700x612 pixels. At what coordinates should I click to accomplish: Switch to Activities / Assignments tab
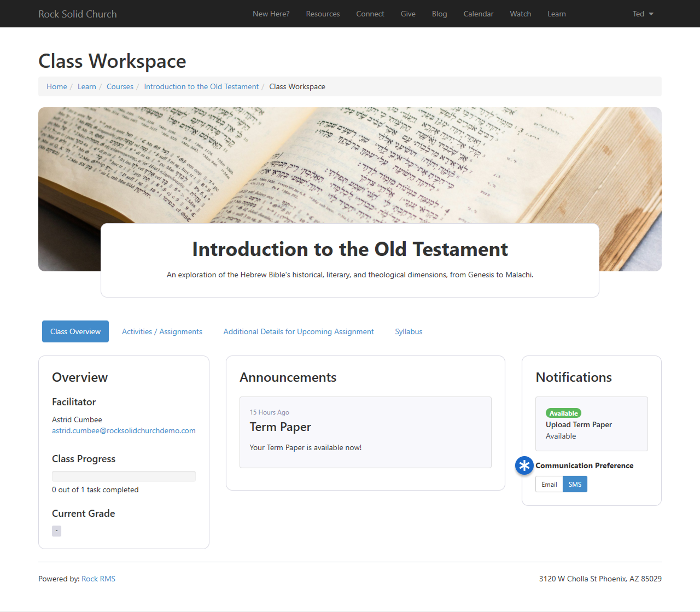(x=162, y=331)
